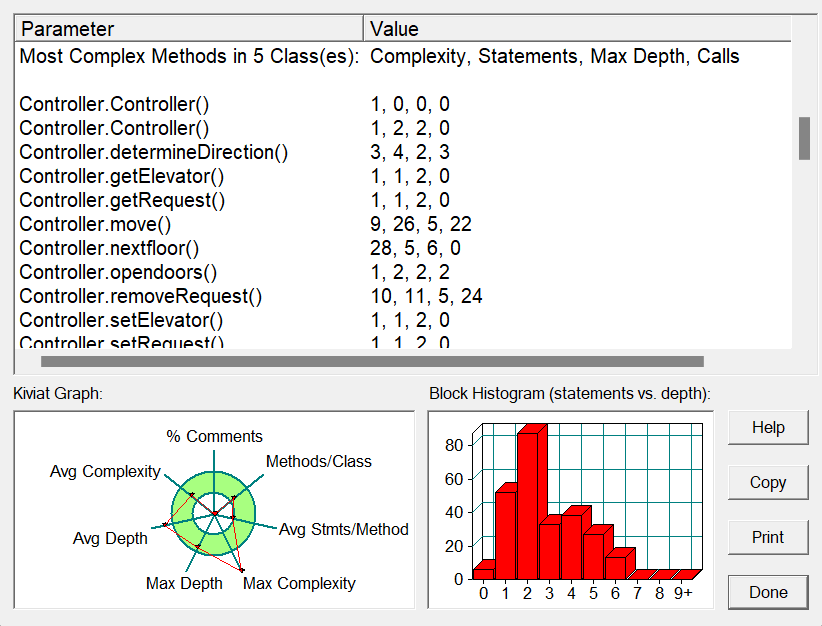Click the Copy button
The height and width of the screenshot is (626, 822).
point(768,482)
